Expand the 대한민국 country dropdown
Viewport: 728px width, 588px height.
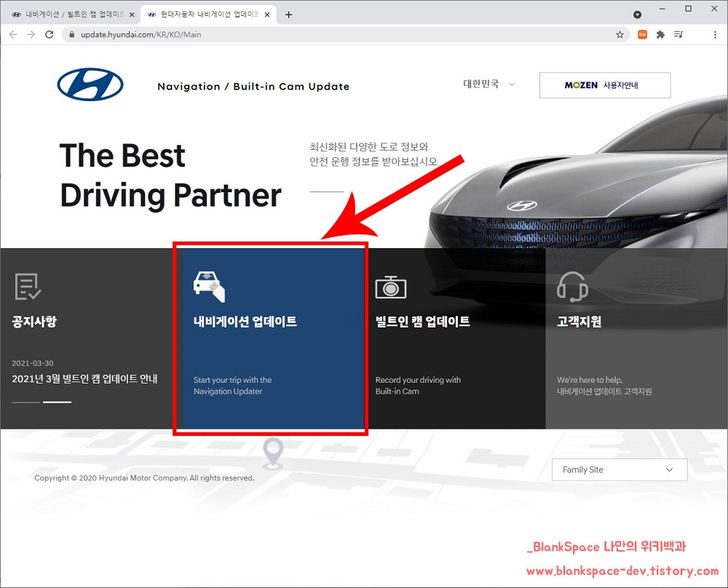[x=489, y=84]
